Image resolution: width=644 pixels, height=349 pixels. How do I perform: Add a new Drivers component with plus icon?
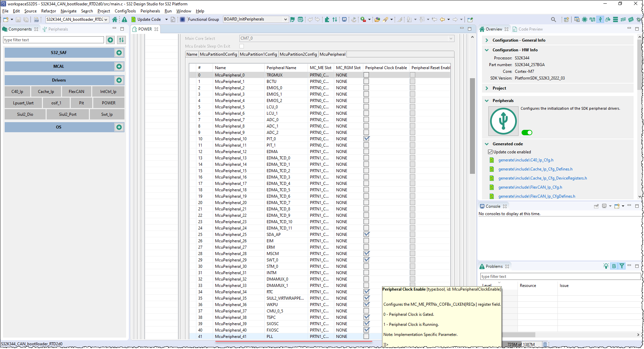pos(119,80)
